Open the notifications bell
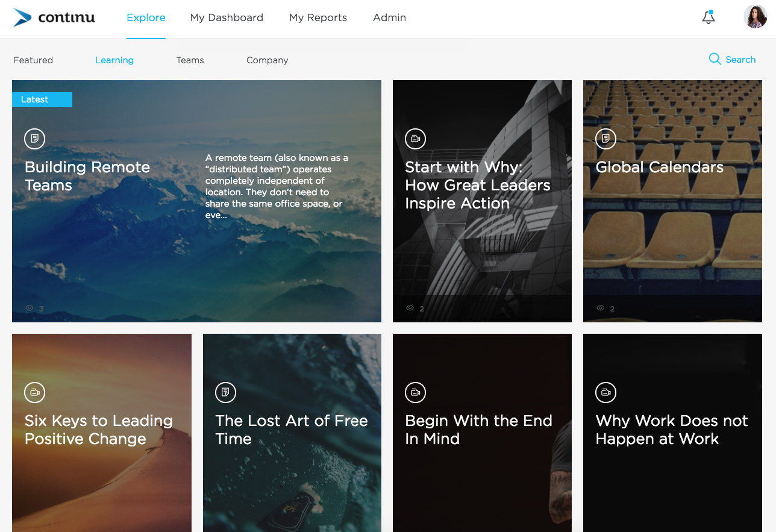Viewport: 776px width, 532px height. coord(709,17)
